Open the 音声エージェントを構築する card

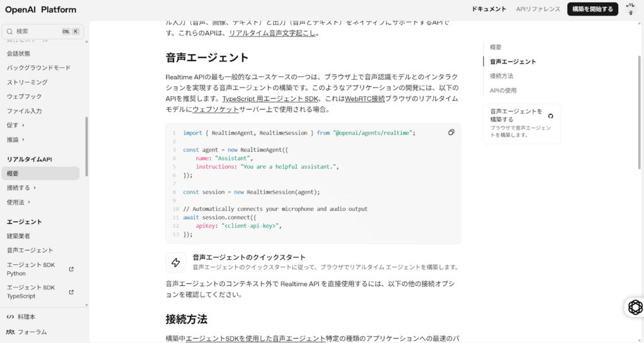click(521, 123)
